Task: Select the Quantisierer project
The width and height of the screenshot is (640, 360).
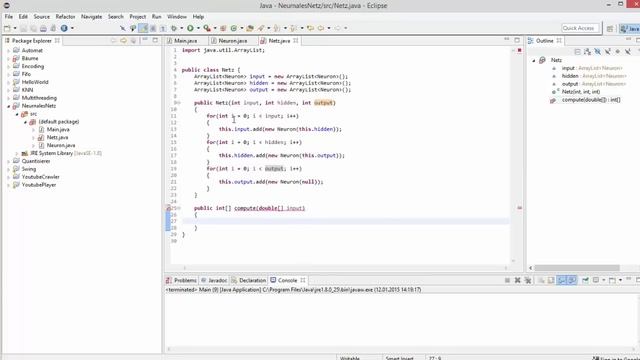Action: (36, 161)
